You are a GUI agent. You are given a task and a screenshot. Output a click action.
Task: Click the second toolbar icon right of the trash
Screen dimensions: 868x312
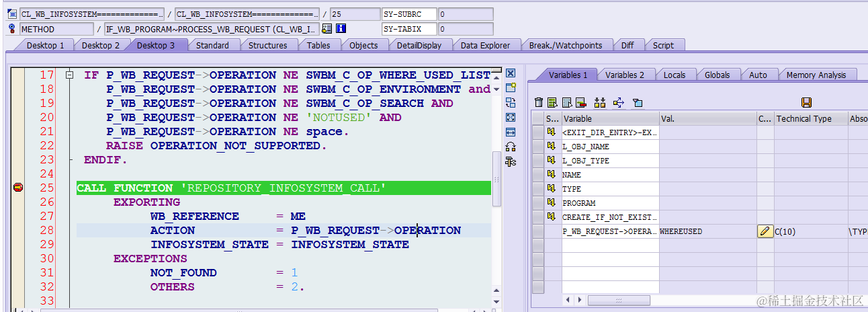tap(566, 102)
